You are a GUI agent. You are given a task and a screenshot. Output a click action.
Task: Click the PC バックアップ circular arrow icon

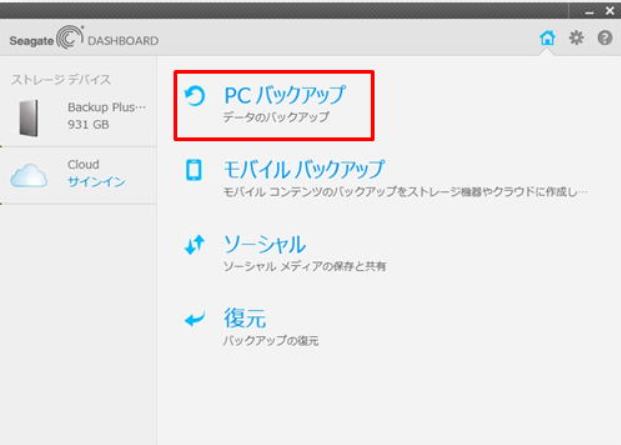pyautogui.click(x=195, y=96)
